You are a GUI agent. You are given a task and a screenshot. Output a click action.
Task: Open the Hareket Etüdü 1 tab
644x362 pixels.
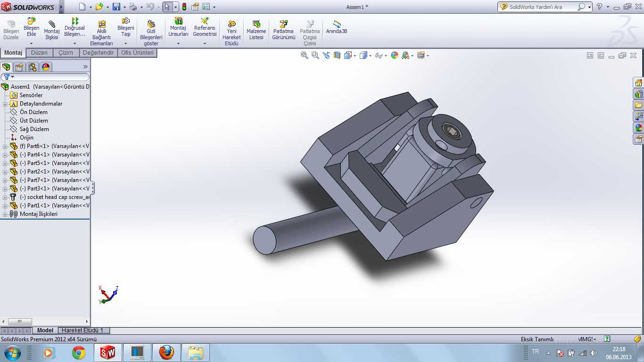pyautogui.click(x=83, y=330)
